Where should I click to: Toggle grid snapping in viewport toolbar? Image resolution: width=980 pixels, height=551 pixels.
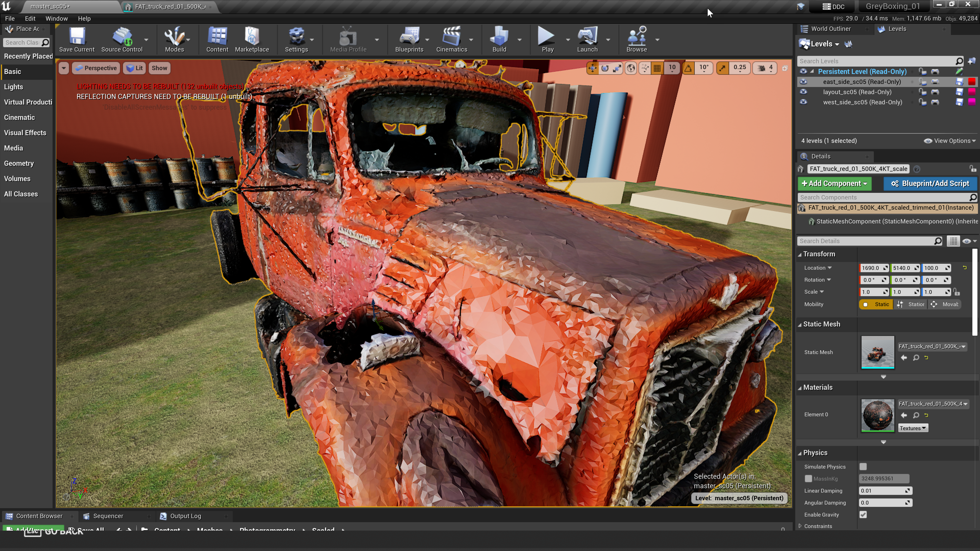657,68
